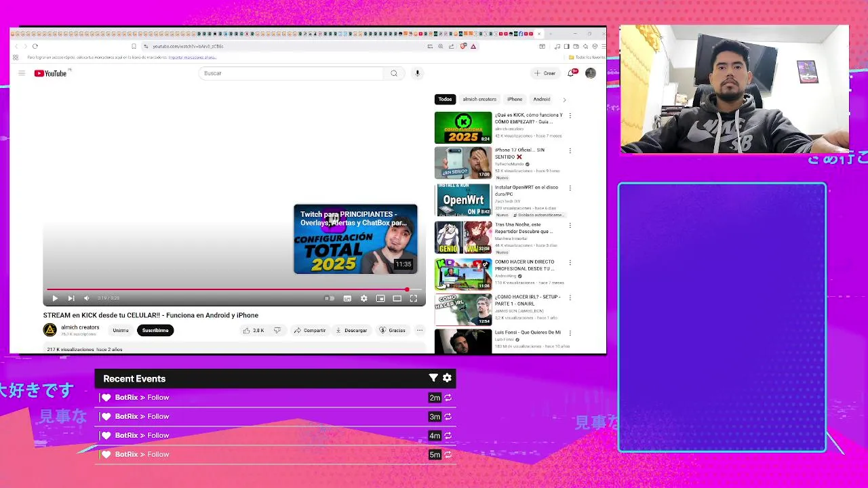Open player settings gear
Image resolution: width=868 pixels, height=488 pixels.
pos(364,298)
